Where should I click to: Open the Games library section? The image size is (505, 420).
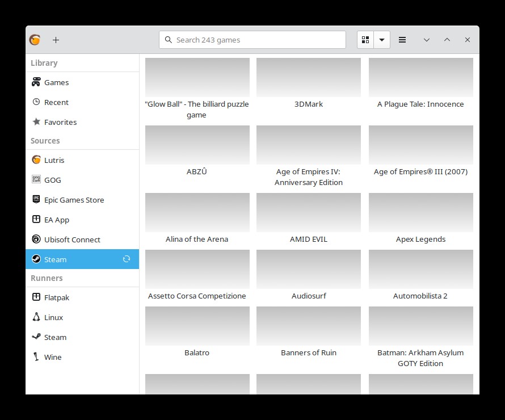(x=82, y=82)
